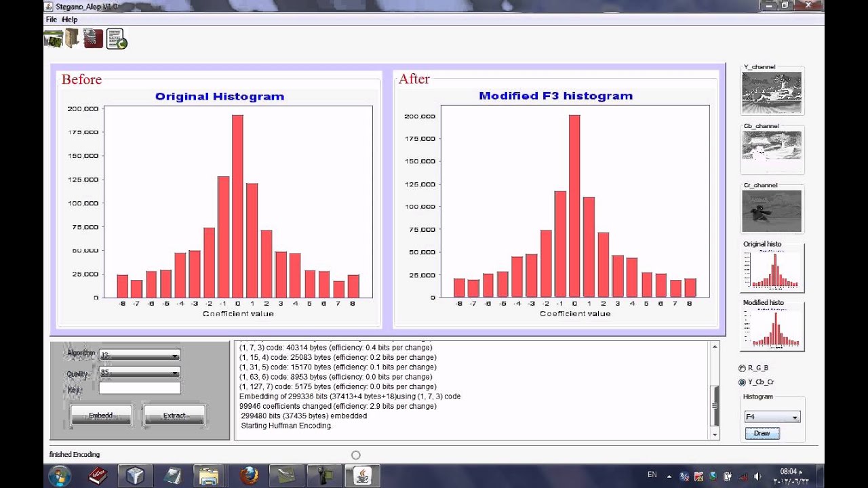Screen dimensions: 868x488
Task: Click log line '(1, 15, 4) code: 25083 bytes'
Action: [338, 357]
